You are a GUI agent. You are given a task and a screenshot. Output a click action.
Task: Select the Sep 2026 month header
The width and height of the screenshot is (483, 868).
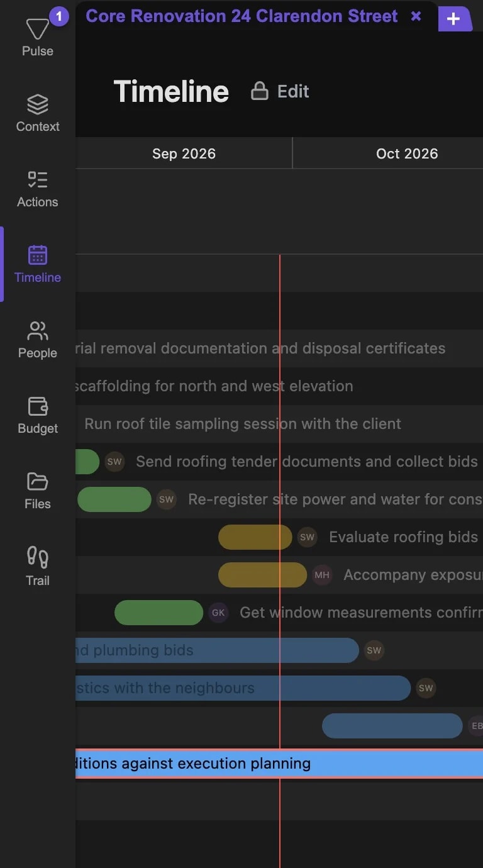pyautogui.click(x=184, y=153)
